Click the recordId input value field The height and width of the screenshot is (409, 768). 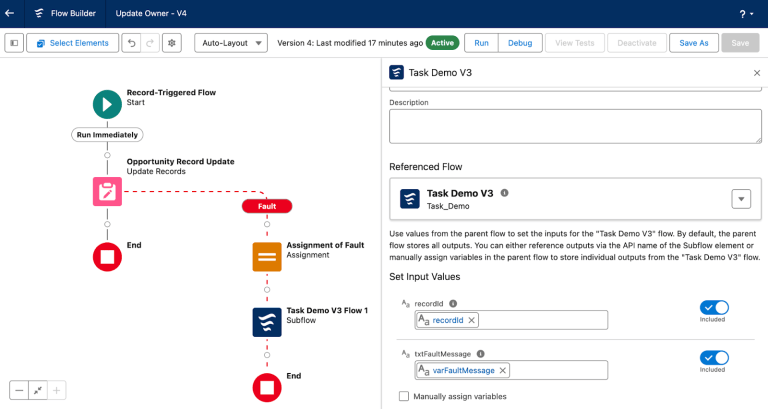point(511,320)
